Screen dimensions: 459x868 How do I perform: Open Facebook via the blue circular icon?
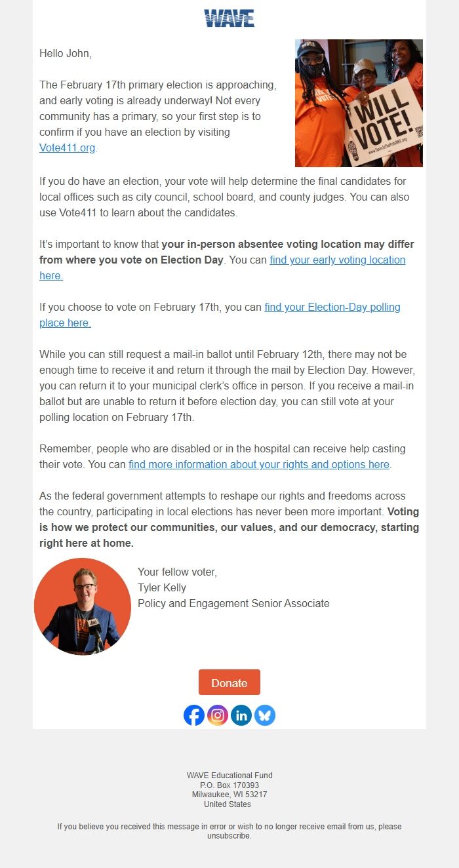(x=194, y=715)
